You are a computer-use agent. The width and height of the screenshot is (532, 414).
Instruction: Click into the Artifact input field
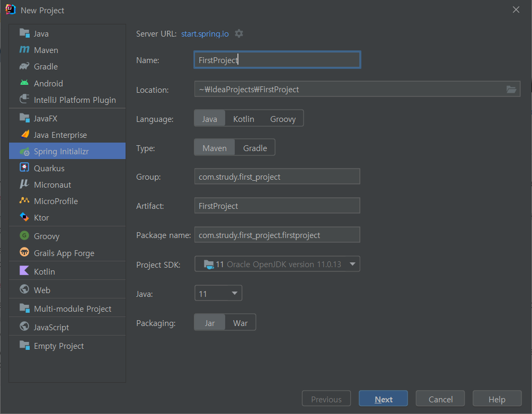[277, 206]
